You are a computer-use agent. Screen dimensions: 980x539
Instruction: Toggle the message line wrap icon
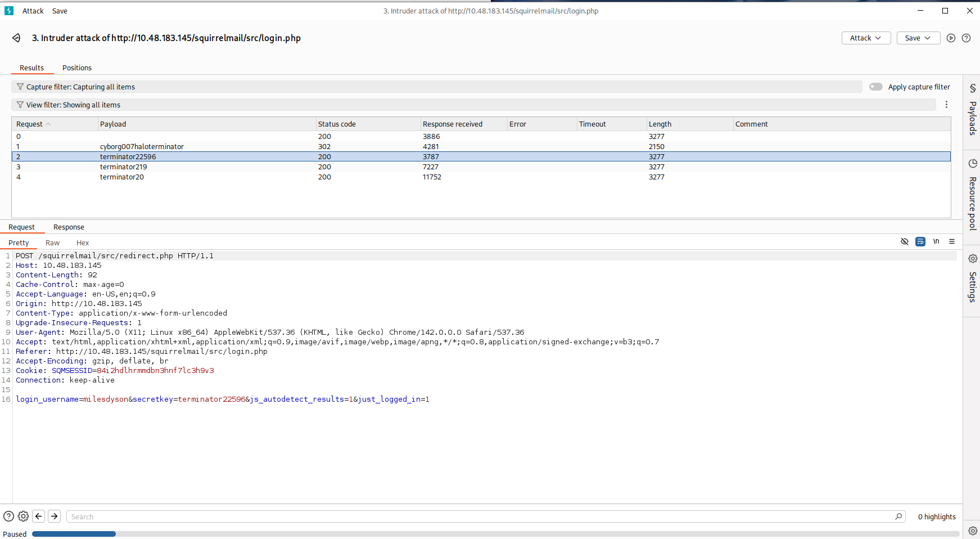coord(920,241)
